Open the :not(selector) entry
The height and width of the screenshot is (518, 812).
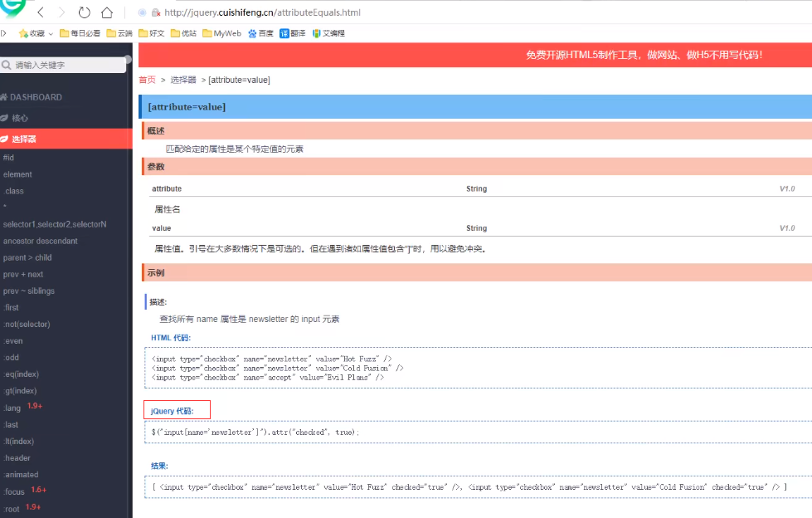(27, 324)
